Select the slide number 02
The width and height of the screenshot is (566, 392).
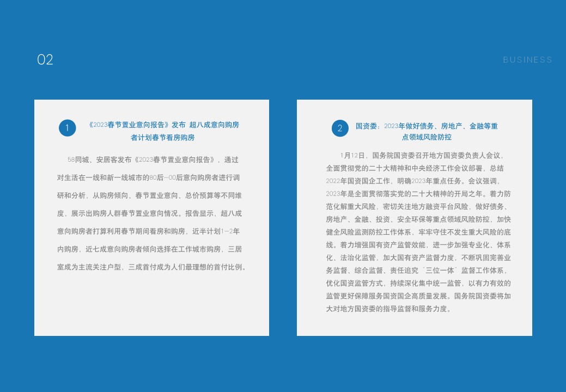click(x=45, y=60)
